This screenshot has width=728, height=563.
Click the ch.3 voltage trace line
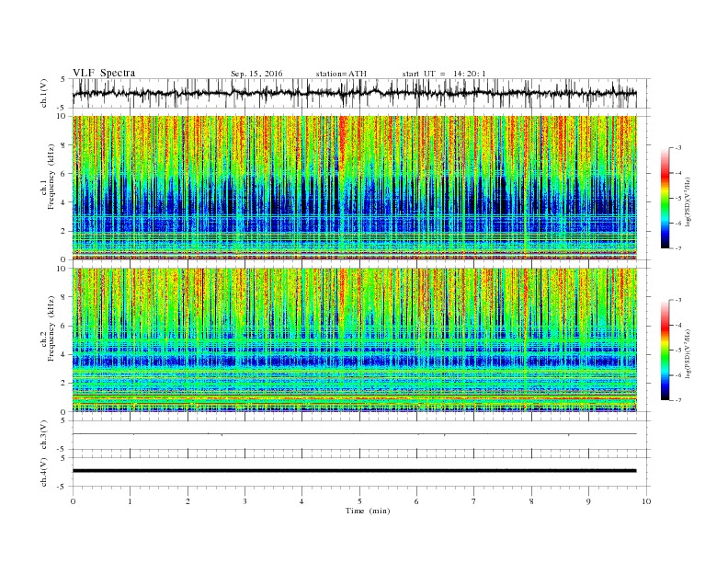click(x=354, y=434)
